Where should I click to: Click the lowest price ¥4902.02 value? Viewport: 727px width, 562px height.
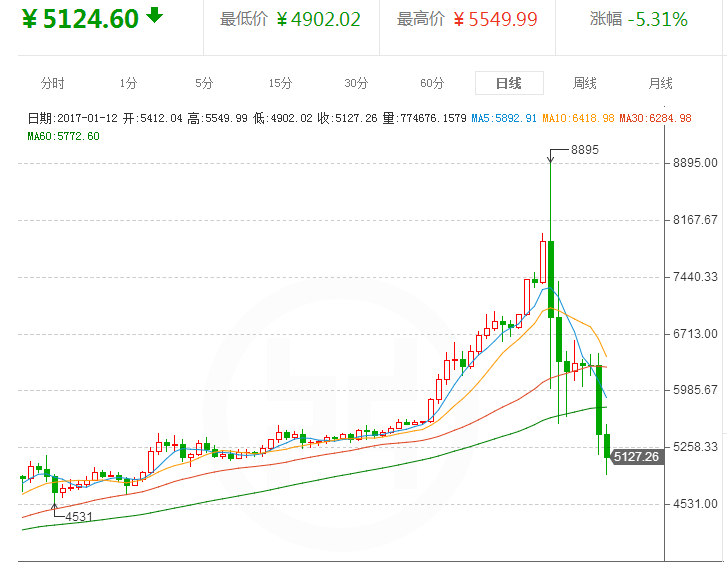tap(318, 19)
